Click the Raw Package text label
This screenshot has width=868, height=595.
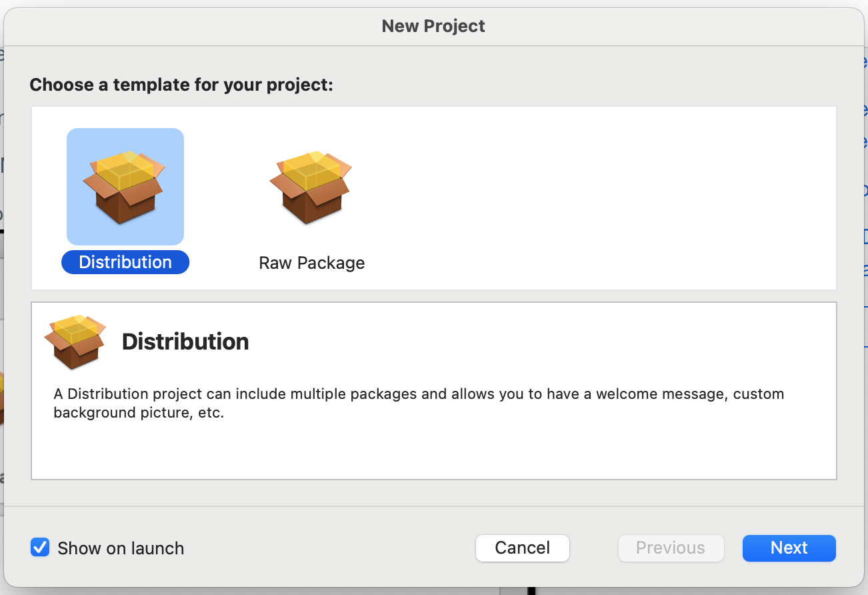click(x=311, y=263)
